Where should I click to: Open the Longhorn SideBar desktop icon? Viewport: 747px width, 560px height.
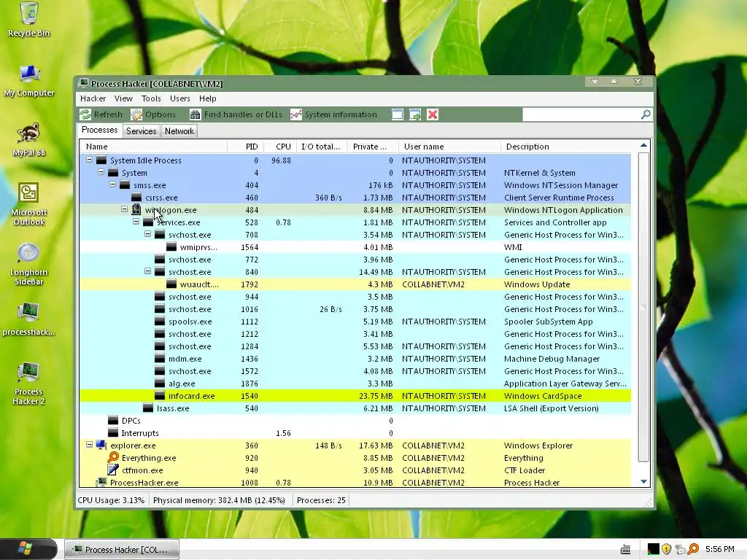pyautogui.click(x=29, y=264)
